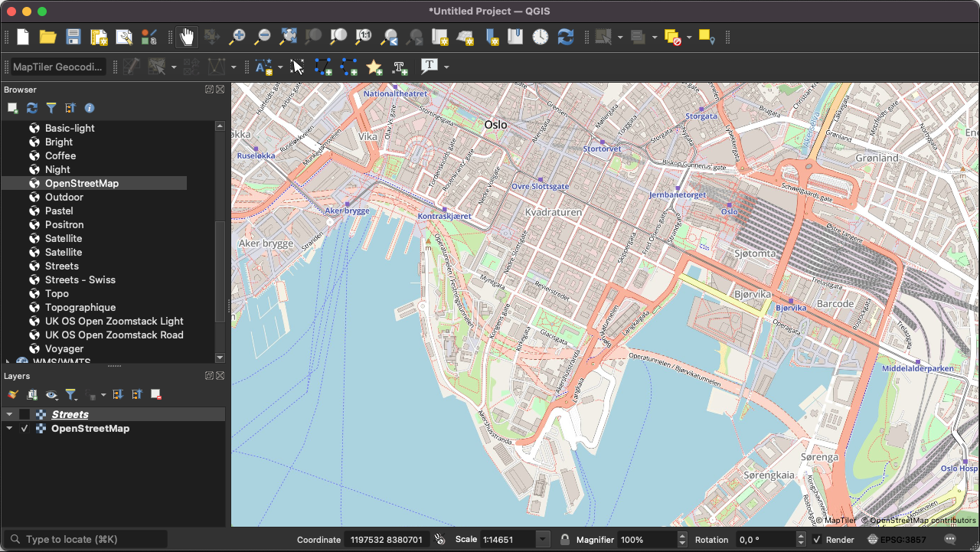Screen dimensions: 980x552
Task: Collapse all in the Layers panel
Action: point(137,395)
